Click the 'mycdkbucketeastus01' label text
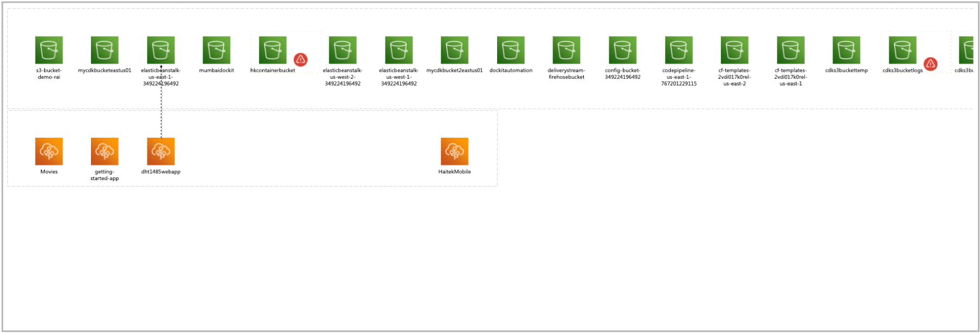 pos(105,70)
